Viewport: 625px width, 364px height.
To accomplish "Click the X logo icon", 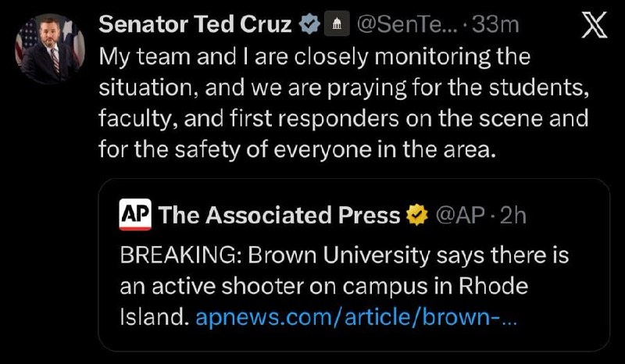I will 595,25.
